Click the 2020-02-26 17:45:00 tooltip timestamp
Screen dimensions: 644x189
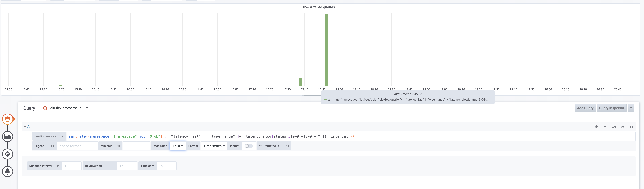pyautogui.click(x=408, y=94)
